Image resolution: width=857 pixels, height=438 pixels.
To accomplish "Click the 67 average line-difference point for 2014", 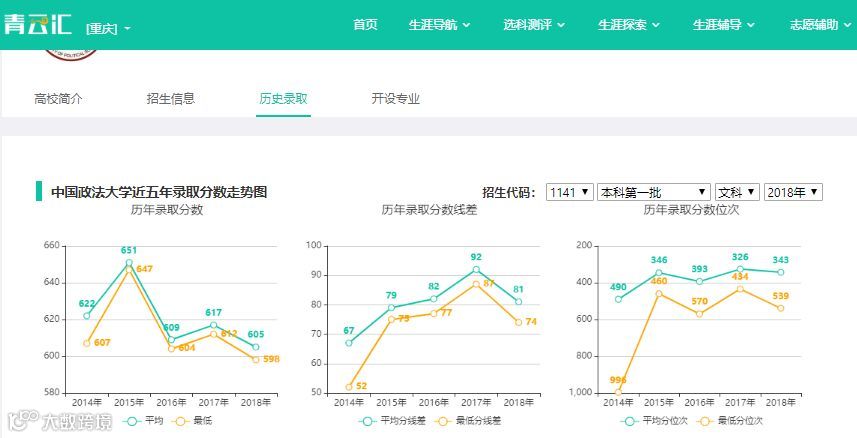I will click(349, 343).
